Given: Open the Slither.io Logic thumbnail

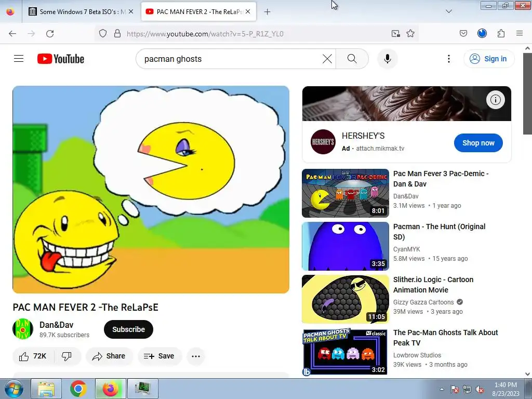Looking at the screenshot, I should [x=345, y=299].
